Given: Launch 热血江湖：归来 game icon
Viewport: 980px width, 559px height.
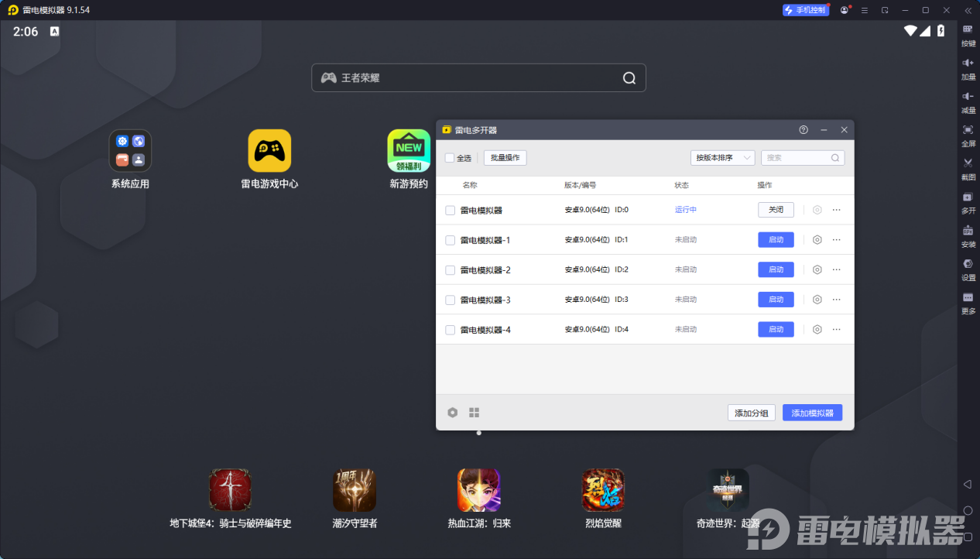Looking at the screenshot, I should (x=479, y=489).
